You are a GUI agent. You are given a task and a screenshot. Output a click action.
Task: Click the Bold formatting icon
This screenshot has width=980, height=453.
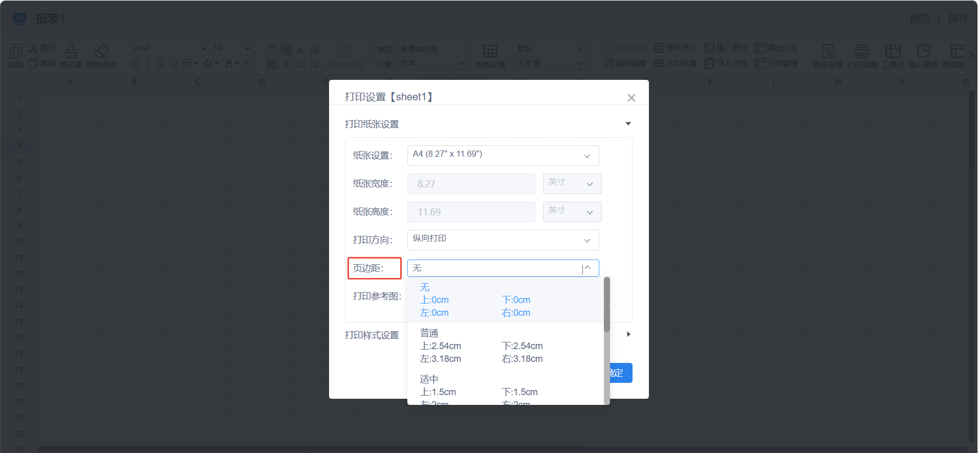tap(135, 64)
